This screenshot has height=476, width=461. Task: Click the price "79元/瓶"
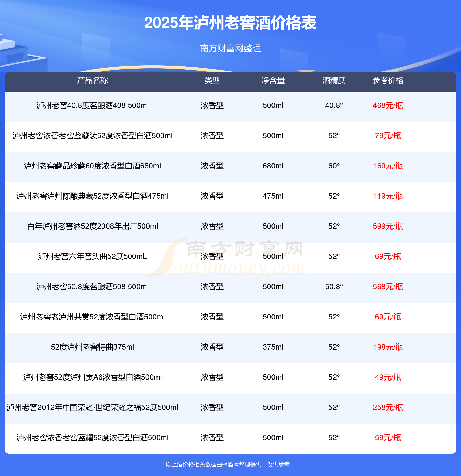click(x=388, y=136)
